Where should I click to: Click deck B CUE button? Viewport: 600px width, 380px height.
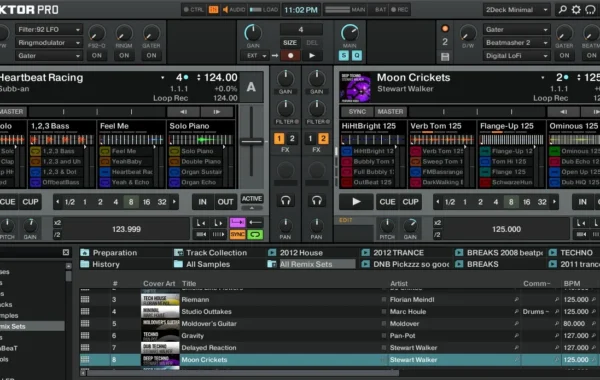(x=387, y=202)
